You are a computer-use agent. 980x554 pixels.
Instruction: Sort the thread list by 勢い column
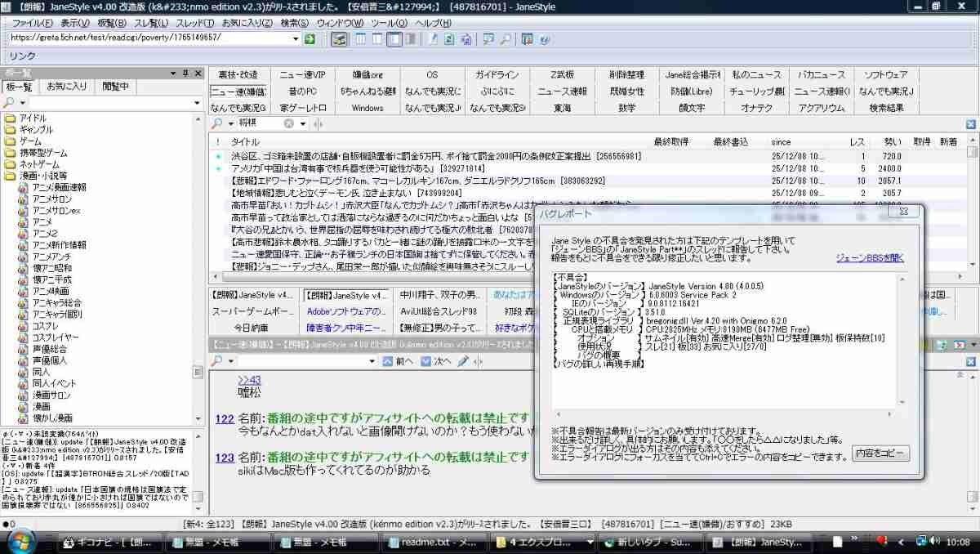892,141
